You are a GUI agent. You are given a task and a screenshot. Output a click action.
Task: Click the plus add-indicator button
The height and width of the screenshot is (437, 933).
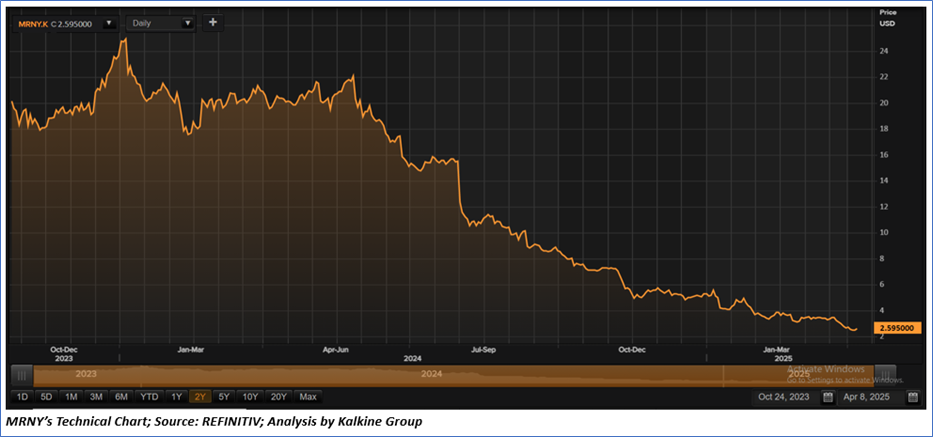213,23
